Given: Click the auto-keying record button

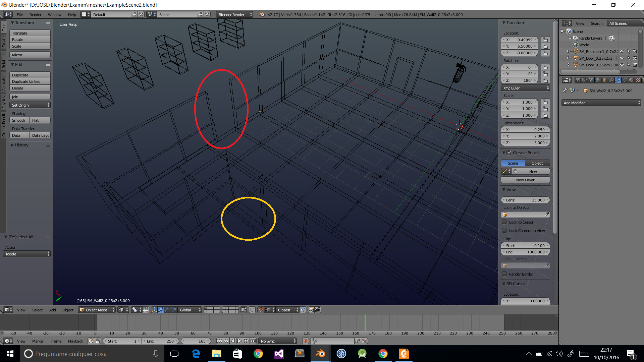Looking at the screenshot, I should click(305, 341).
